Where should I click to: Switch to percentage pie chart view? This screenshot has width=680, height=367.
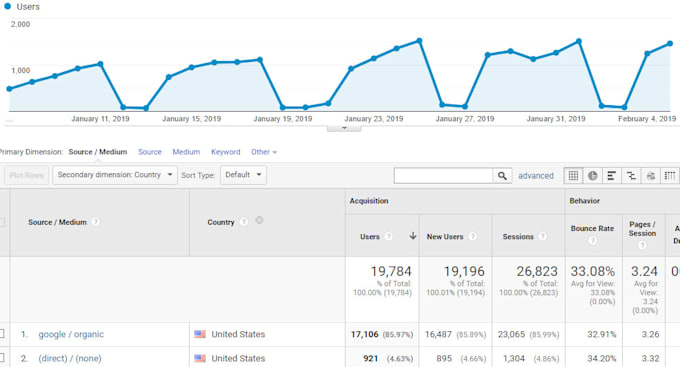tap(592, 176)
